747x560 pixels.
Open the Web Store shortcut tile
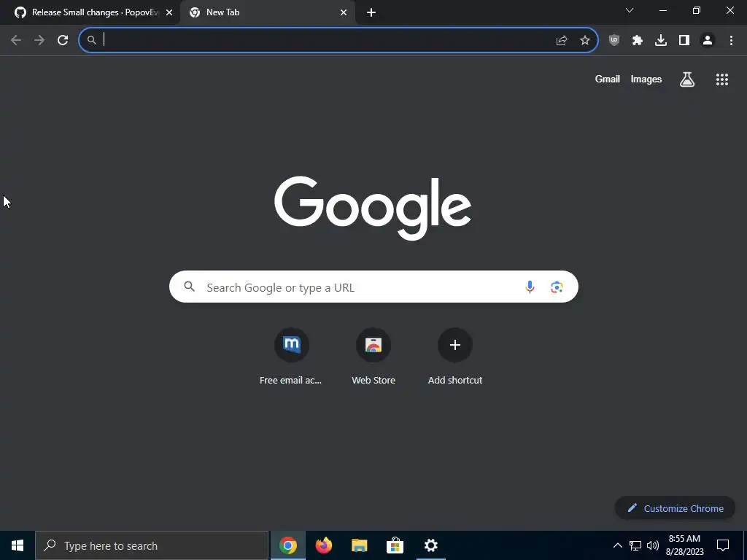point(373,356)
